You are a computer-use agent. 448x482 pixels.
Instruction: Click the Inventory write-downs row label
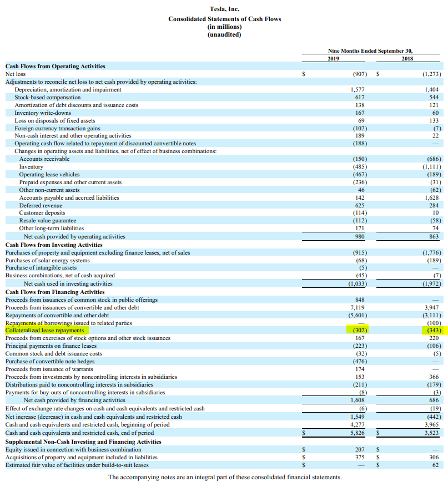[43, 113]
